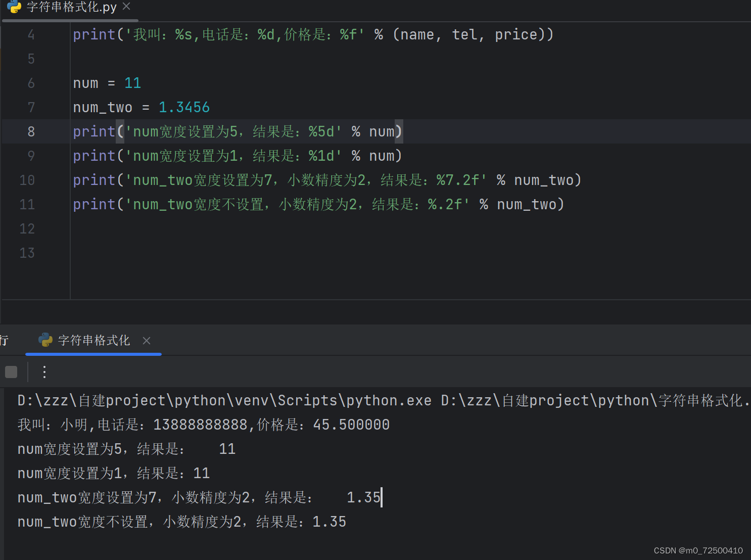Place cursor on variable num_two on line 7
The width and height of the screenshot is (751, 560).
pos(103,107)
